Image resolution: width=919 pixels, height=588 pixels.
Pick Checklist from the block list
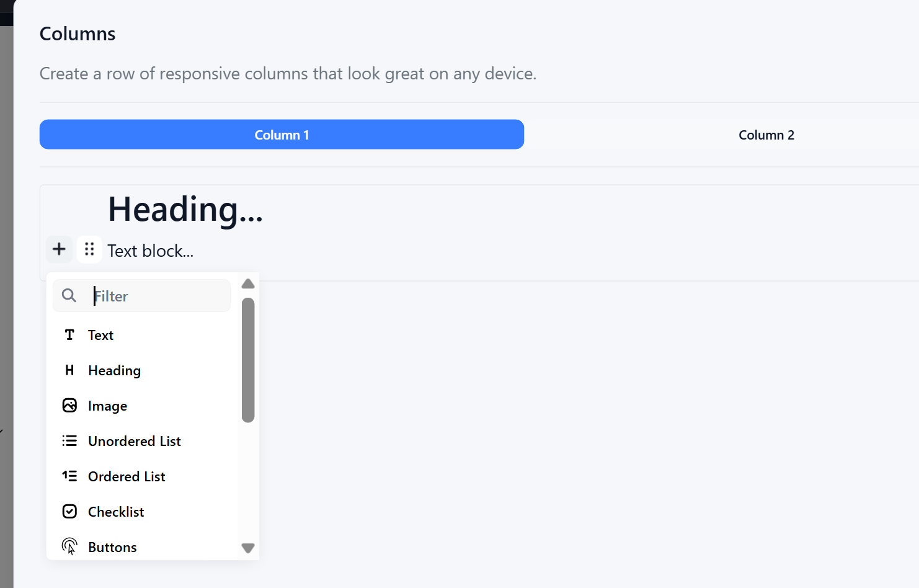coord(116,512)
